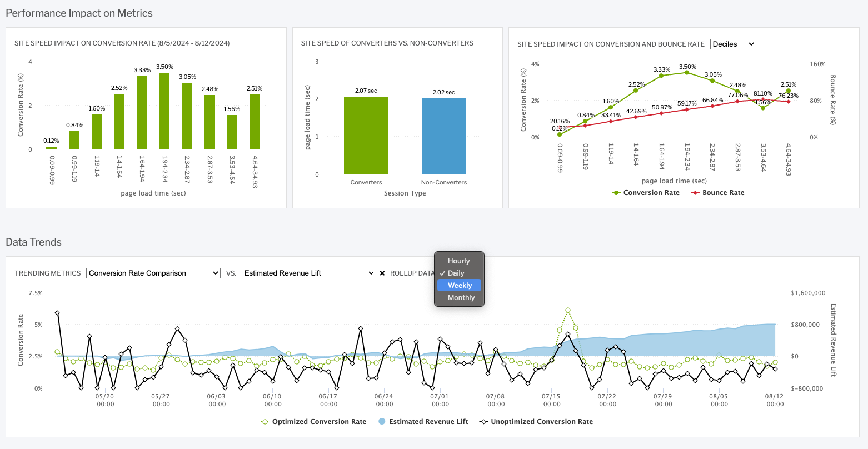Viewport: 868px width, 449px height.
Task: Remove comparison metric via the × icon
Action: (383, 273)
